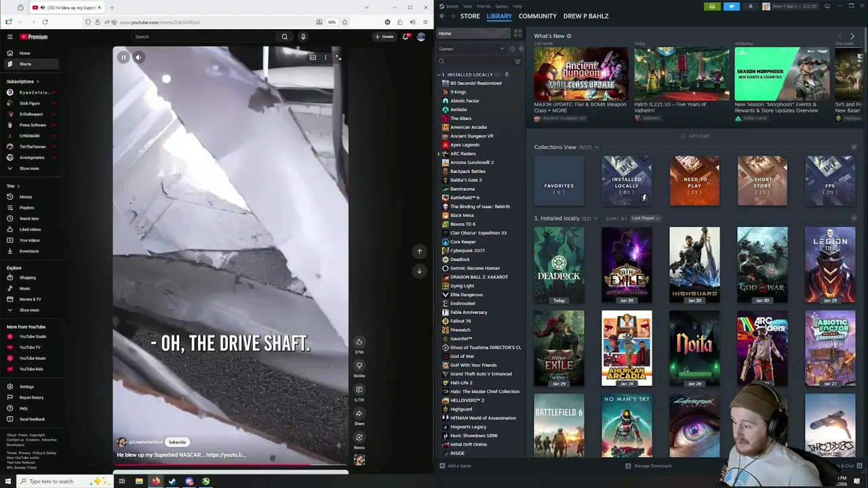Image resolution: width=868 pixels, height=488 pixels.
Task: Open the Friends menu in Steam
Action: click(x=484, y=6)
